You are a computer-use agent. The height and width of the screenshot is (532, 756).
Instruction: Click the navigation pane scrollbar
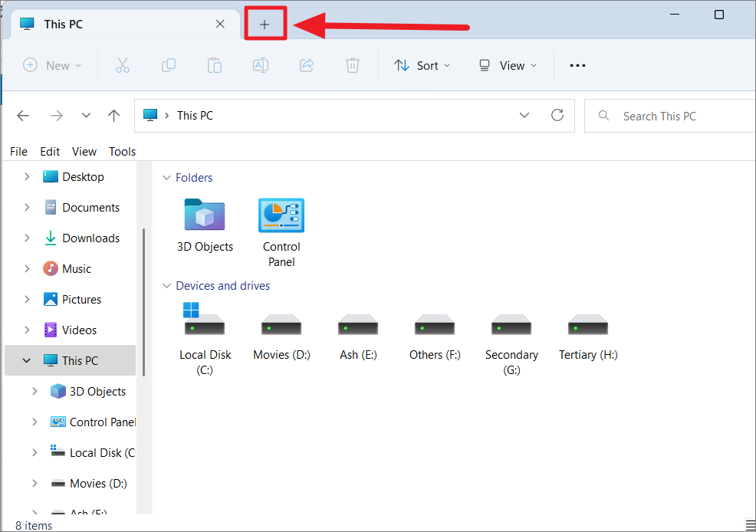tap(143, 302)
